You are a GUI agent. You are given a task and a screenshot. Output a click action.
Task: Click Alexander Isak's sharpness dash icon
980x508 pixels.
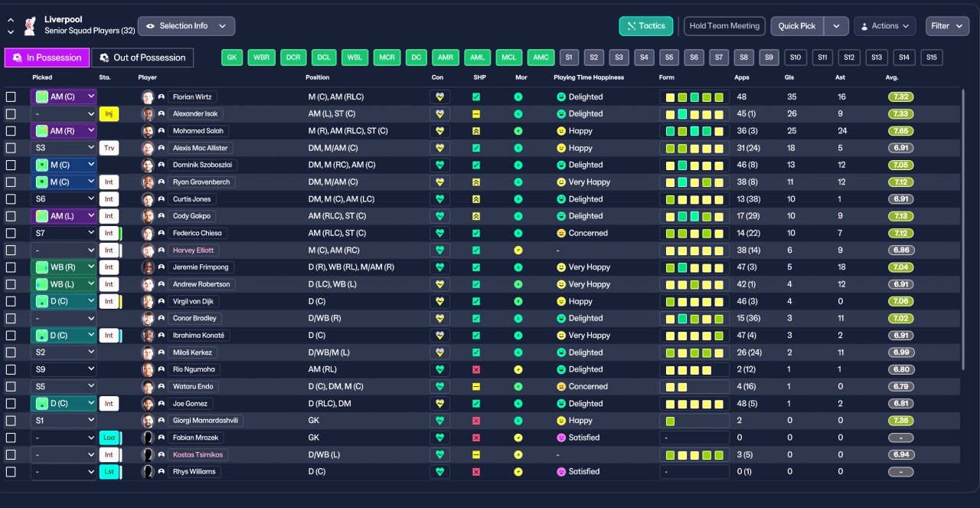(x=476, y=114)
